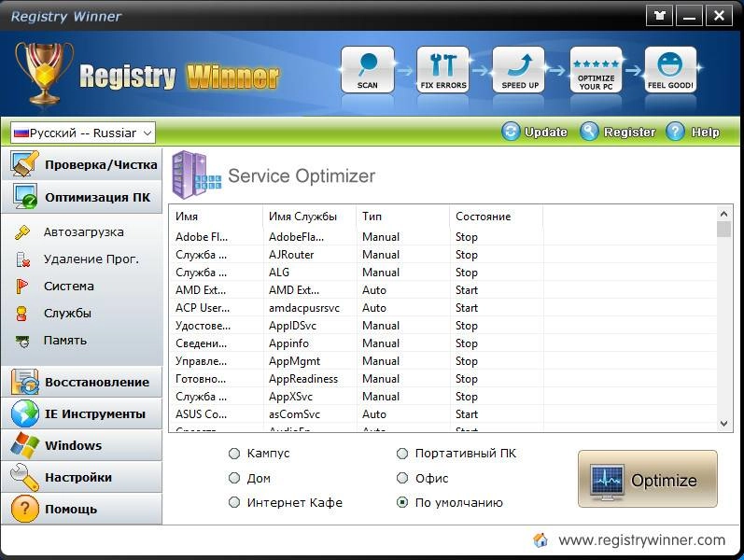Click the home icon beside website link
The height and width of the screenshot is (560, 744).
coord(540,540)
